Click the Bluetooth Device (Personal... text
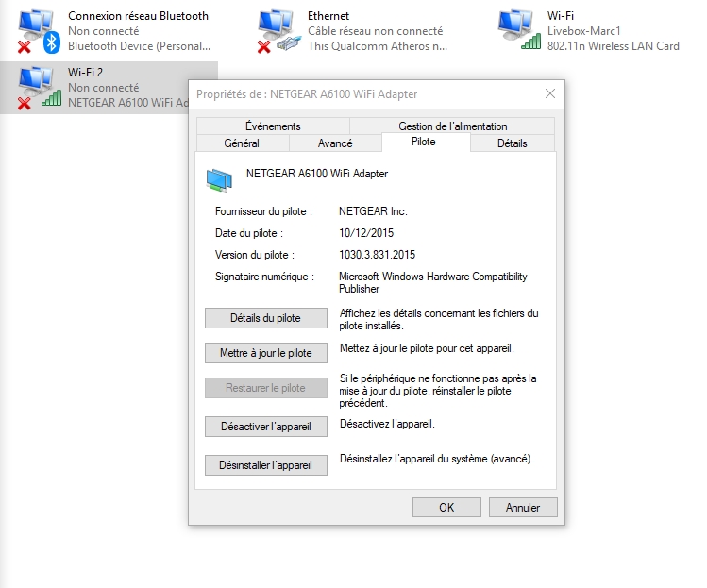This screenshot has width=707, height=588. pyautogui.click(x=140, y=46)
